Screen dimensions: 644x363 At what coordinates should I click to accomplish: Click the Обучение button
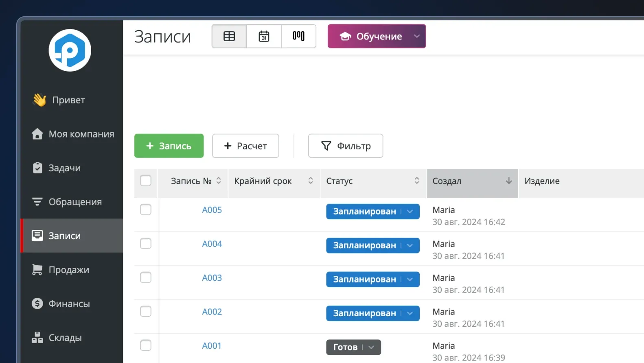coord(377,36)
